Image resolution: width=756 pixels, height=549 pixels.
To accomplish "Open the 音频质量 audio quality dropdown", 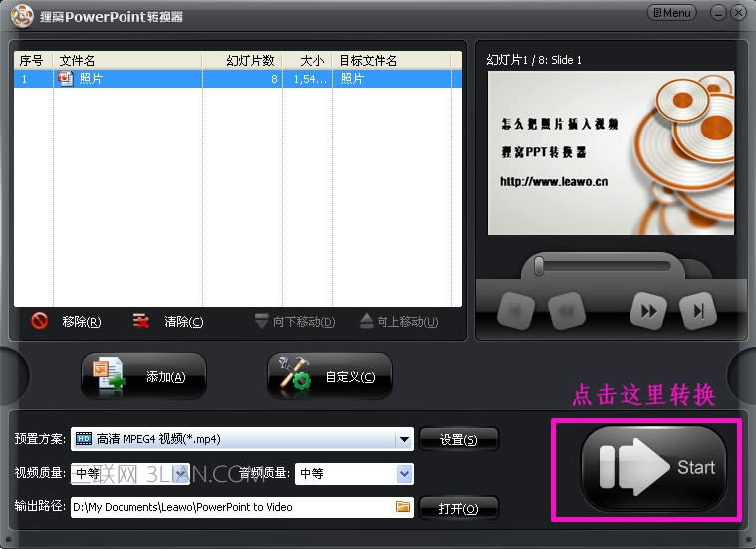I will click(404, 474).
